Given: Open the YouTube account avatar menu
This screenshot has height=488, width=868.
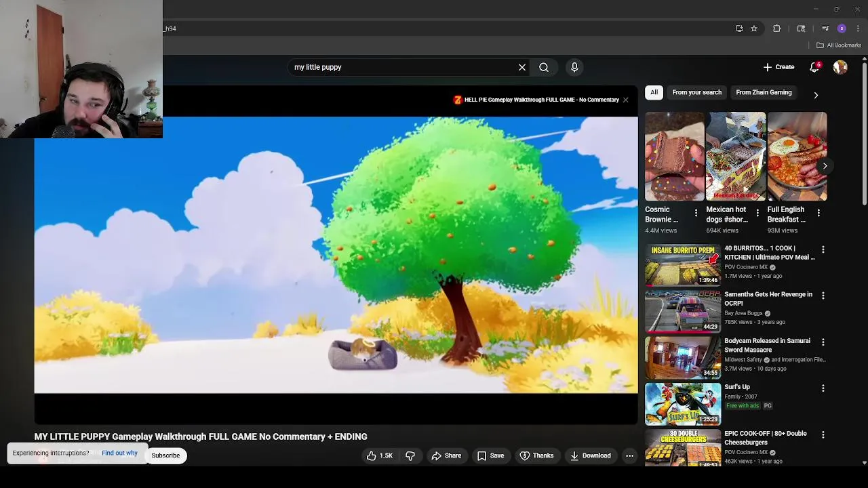Looking at the screenshot, I should pos(840,67).
